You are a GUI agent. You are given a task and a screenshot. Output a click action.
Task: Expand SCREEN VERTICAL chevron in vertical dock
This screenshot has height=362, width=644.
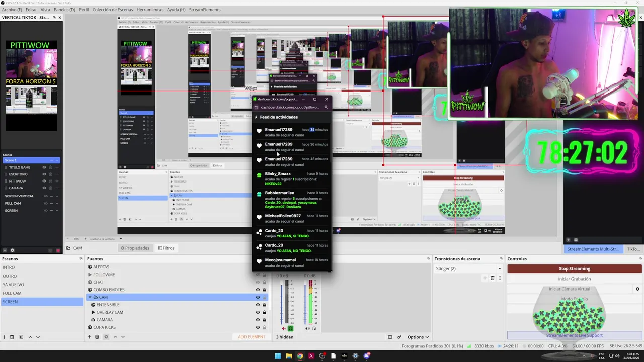(x=57, y=196)
